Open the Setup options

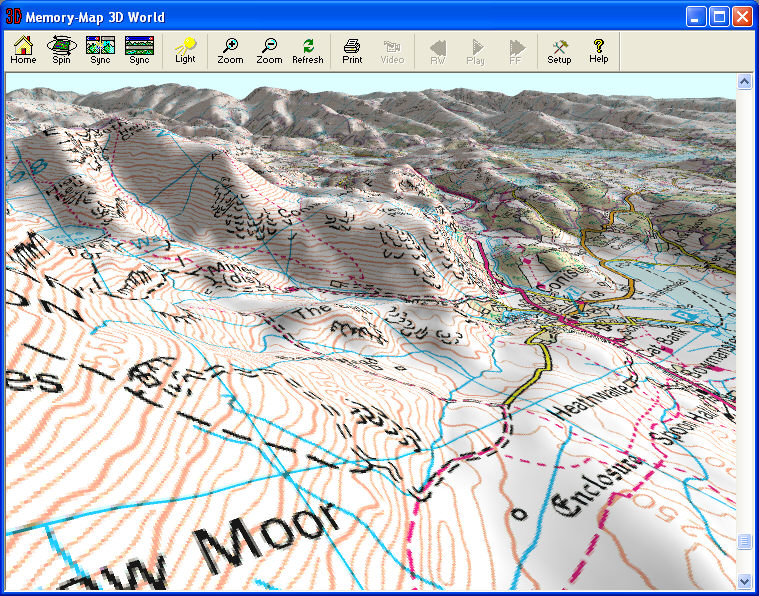point(559,50)
